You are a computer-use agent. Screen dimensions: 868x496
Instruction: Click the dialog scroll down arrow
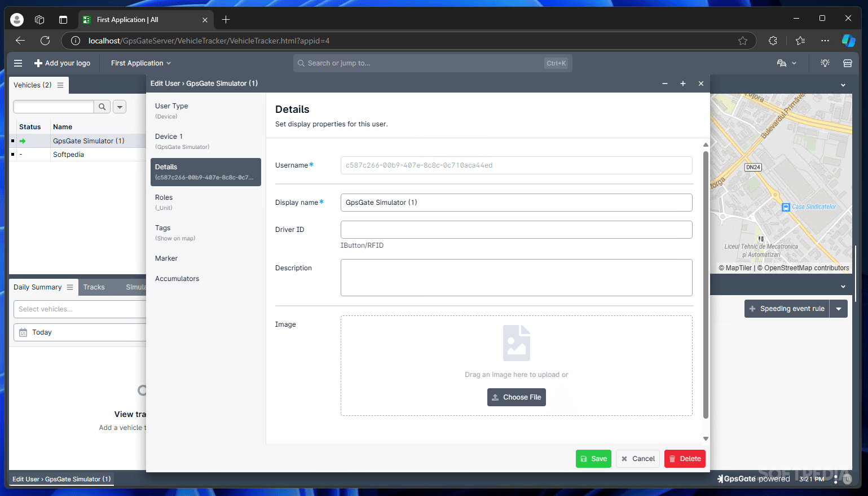(706, 438)
